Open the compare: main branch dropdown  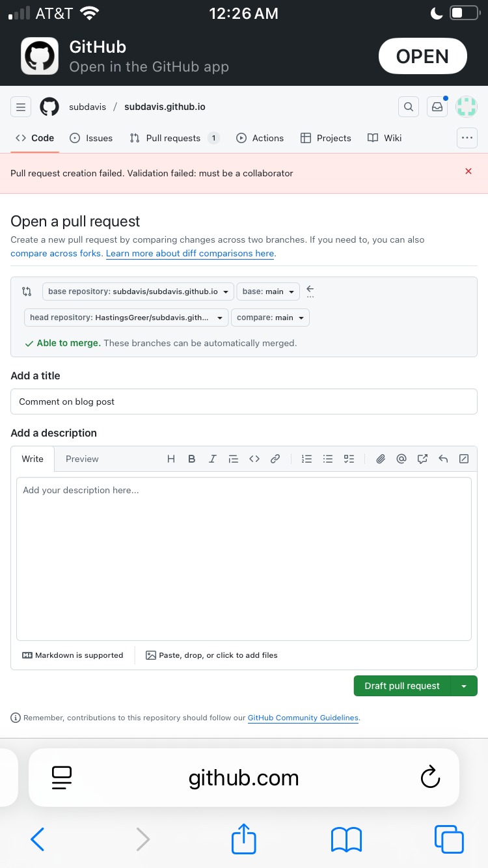coord(270,318)
